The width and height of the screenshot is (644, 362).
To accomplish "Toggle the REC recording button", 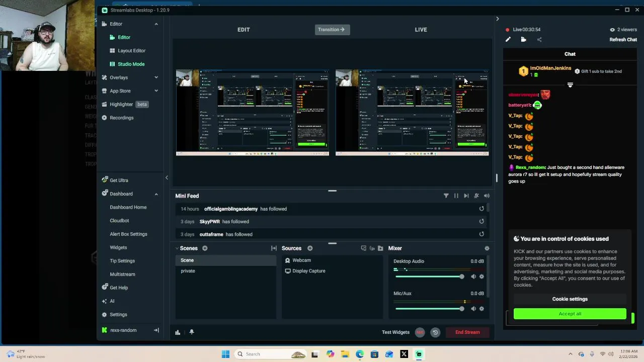I will (420, 332).
